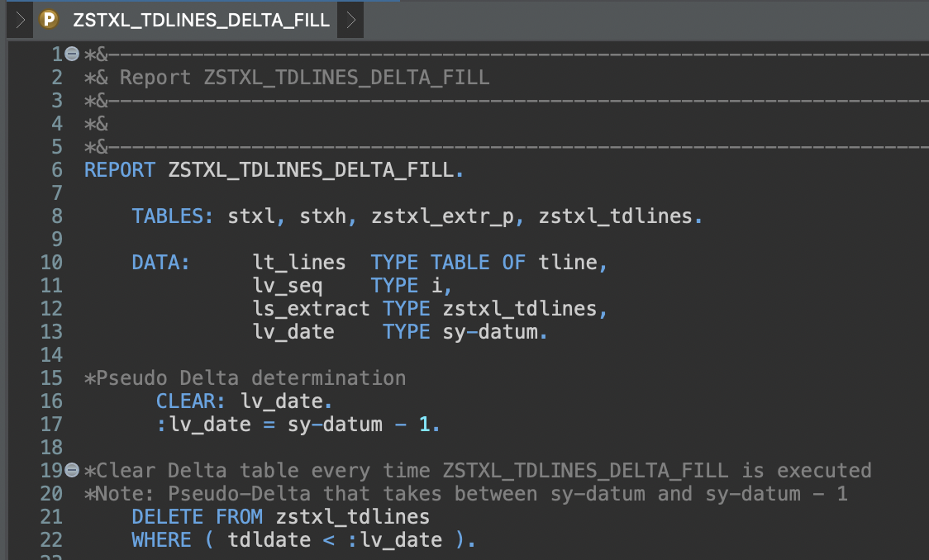Click the *Note: Pseudo-Delta comment on line 20
The height and width of the screenshot is (560, 929).
coord(465,493)
